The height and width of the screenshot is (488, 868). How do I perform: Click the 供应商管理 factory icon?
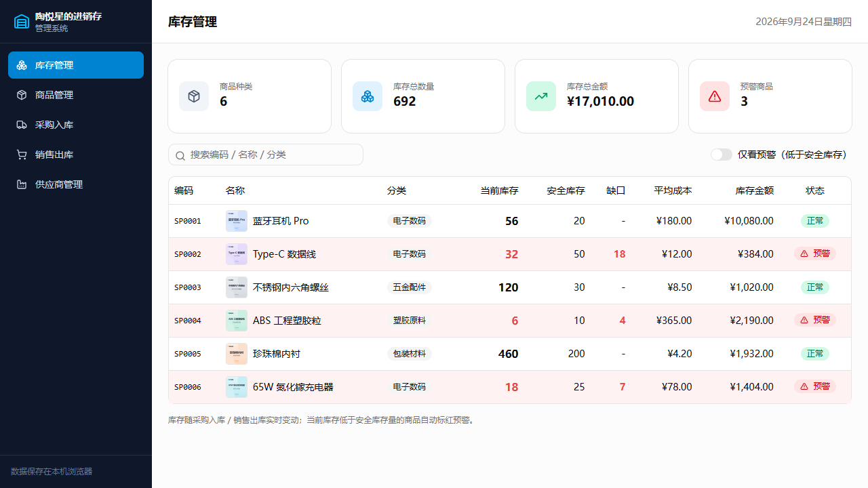pyautogui.click(x=22, y=184)
